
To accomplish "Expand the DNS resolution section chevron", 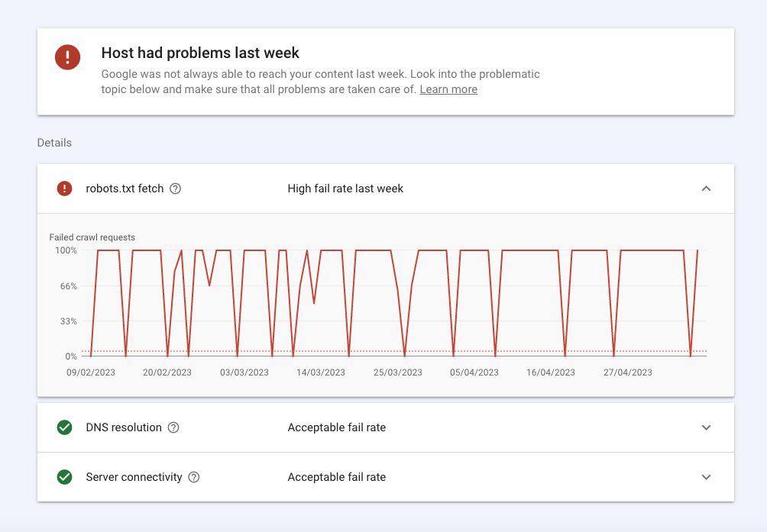I will point(706,427).
